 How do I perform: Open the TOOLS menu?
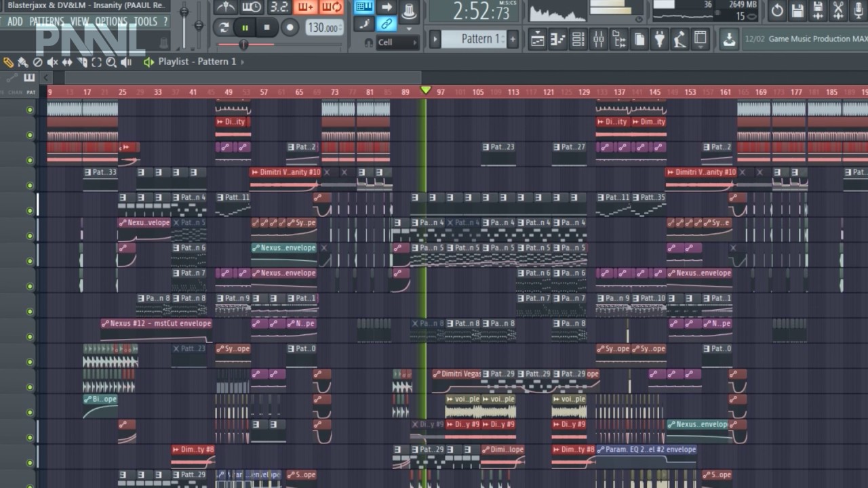(145, 22)
